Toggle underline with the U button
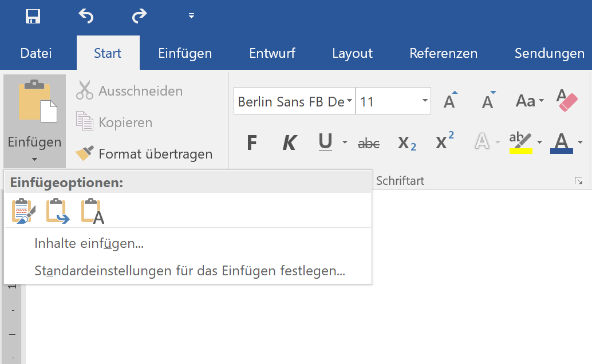This screenshot has width=592, height=364. tap(325, 142)
